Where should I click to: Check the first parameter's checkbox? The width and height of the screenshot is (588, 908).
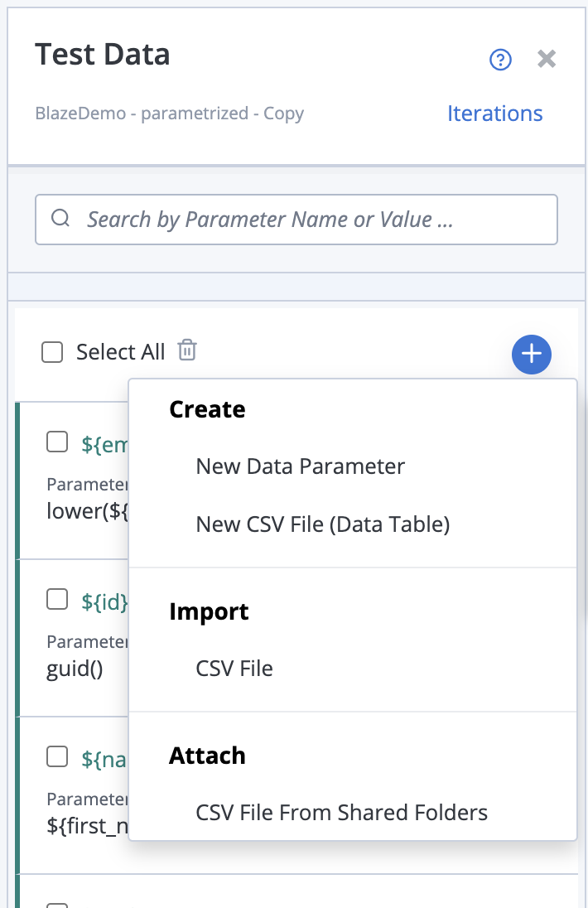point(57,442)
